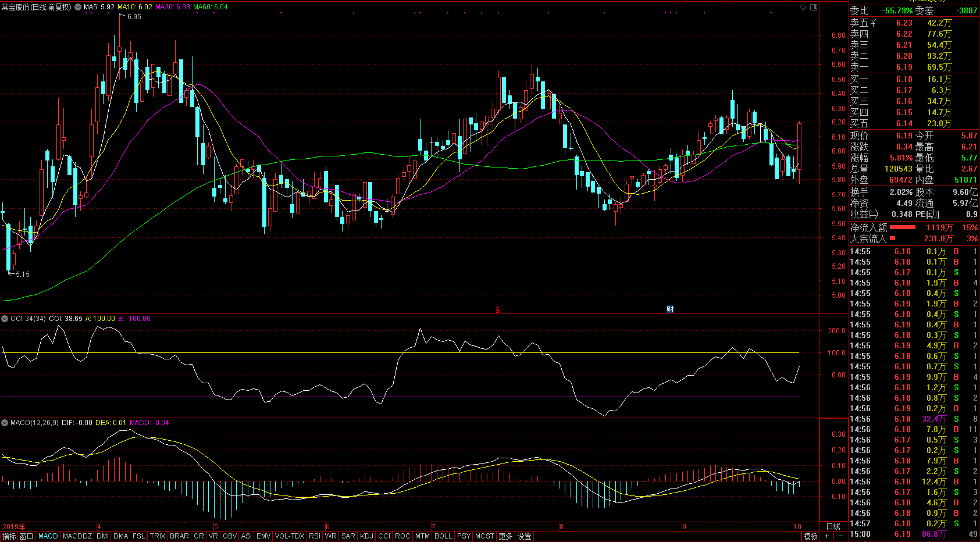Click the 32.4万 trade volume entry

(934, 419)
